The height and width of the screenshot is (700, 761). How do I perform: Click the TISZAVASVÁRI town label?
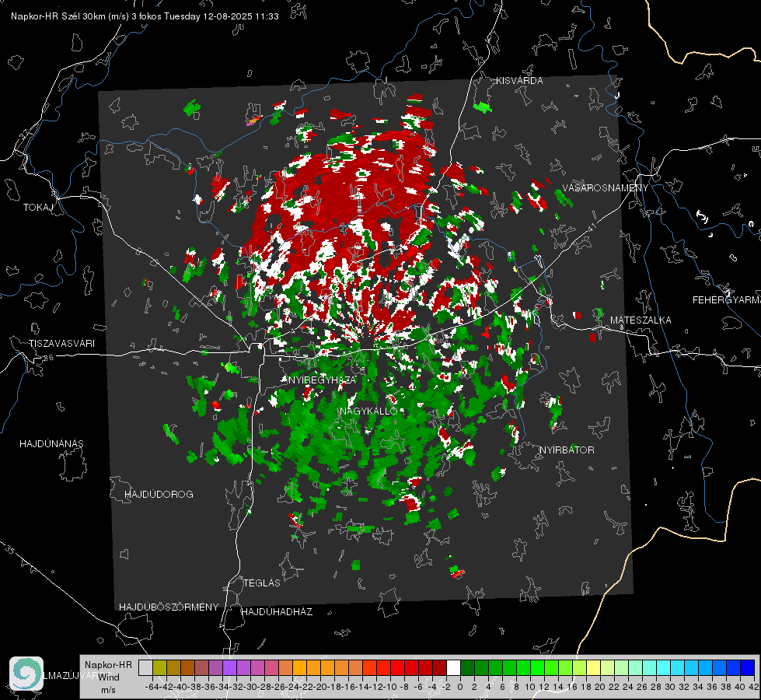point(61,344)
